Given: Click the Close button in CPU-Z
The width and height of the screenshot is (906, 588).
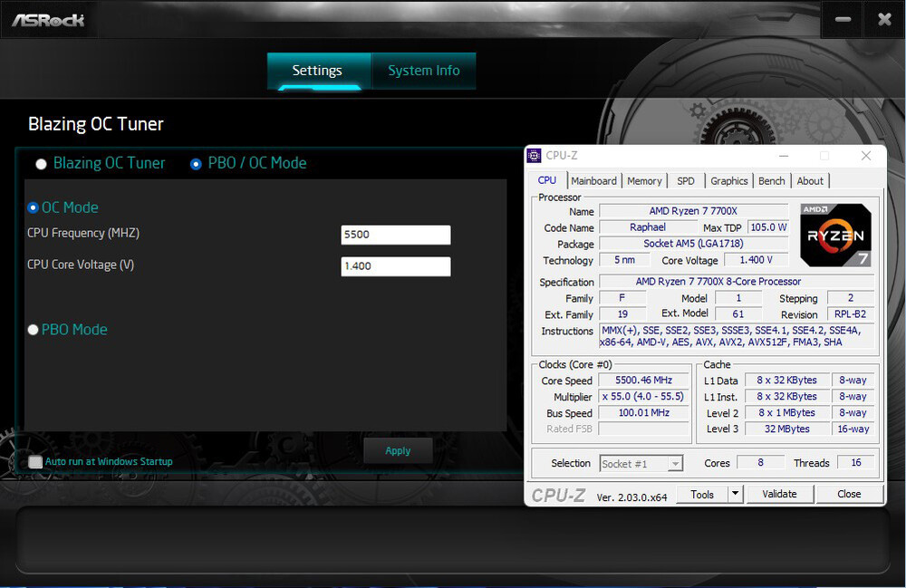Looking at the screenshot, I should point(850,494).
